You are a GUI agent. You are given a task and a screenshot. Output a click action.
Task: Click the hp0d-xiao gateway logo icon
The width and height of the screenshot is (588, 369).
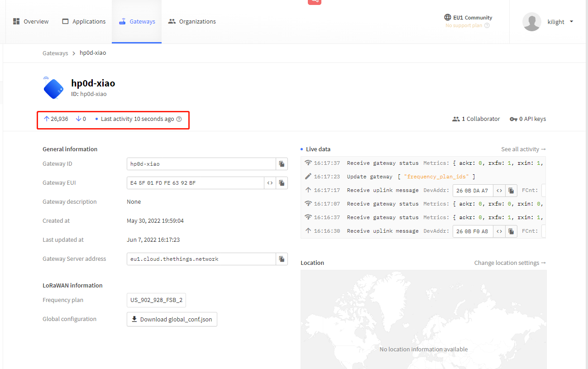coord(53,88)
